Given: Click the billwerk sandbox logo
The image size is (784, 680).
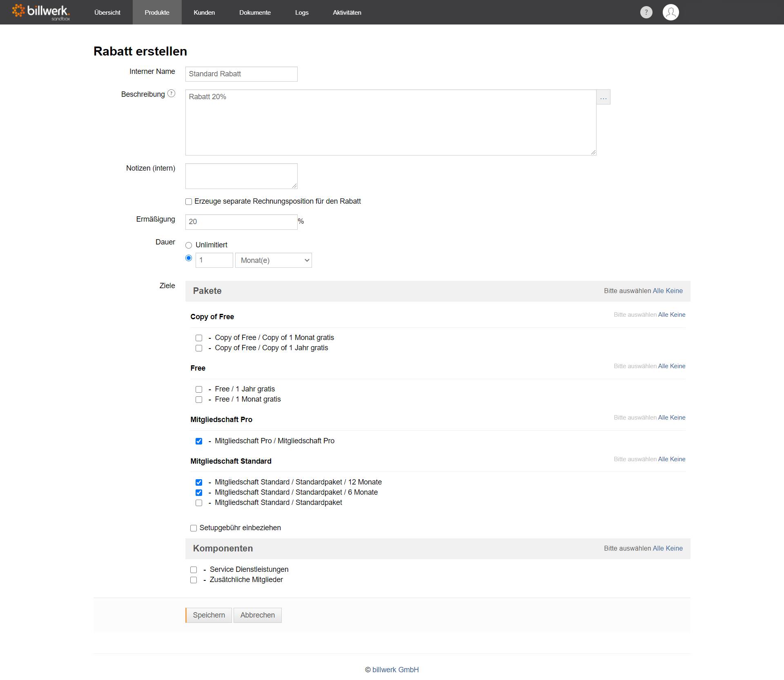Looking at the screenshot, I should [x=41, y=12].
